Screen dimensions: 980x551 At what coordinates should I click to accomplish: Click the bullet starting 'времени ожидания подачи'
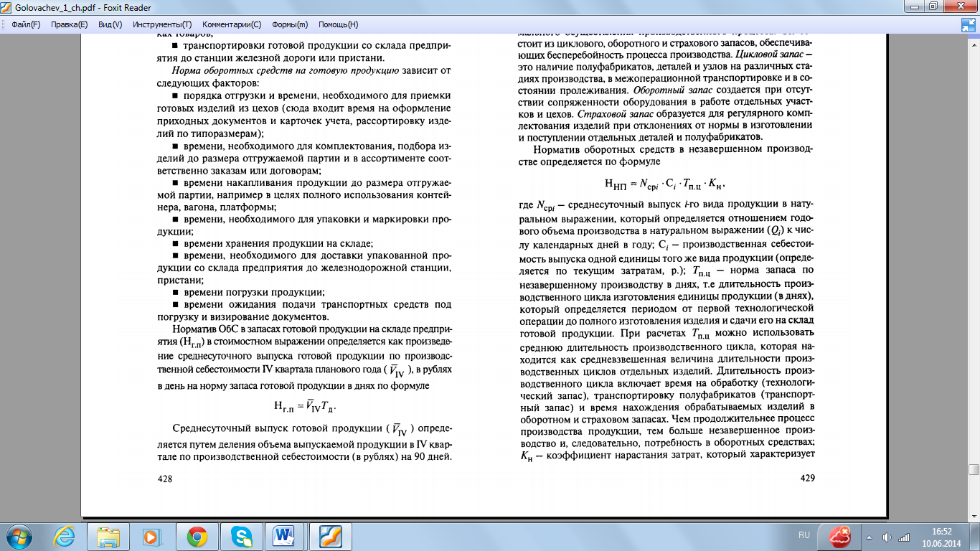pos(304,310)
